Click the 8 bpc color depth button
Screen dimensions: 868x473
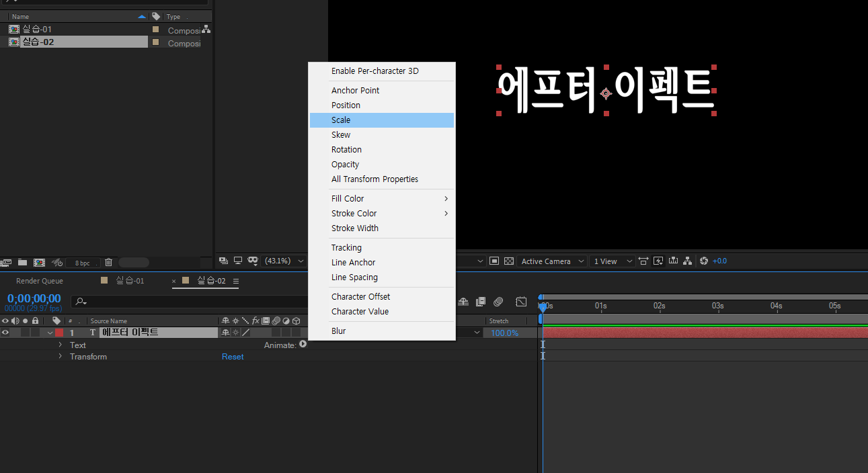(x=83, y=263)
